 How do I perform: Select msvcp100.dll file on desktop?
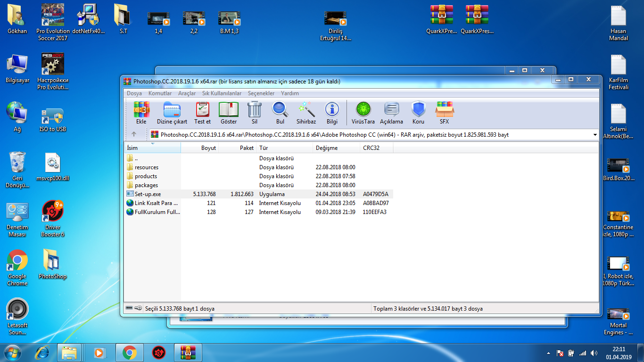pyautogui.click(x=53, y=167)
